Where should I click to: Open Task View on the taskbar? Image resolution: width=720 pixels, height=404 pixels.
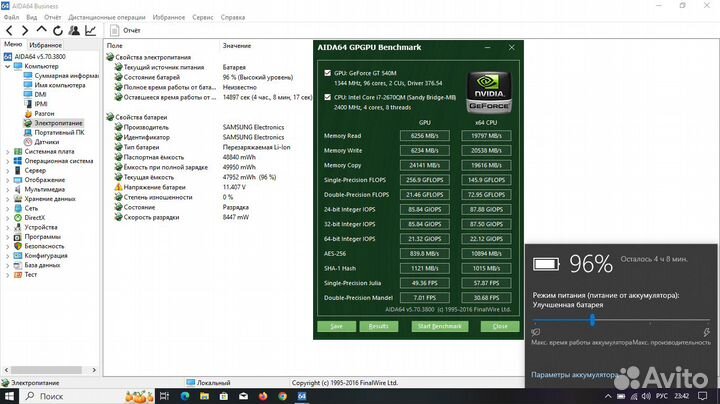(164, 396)
